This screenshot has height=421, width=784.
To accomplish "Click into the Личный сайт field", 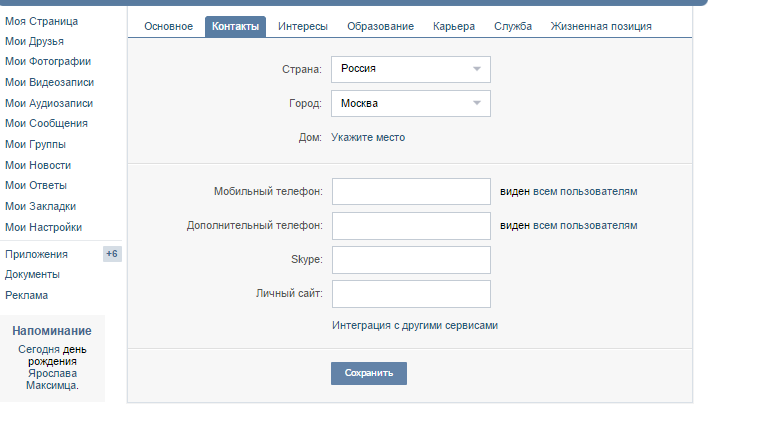I will coord(412,294).
